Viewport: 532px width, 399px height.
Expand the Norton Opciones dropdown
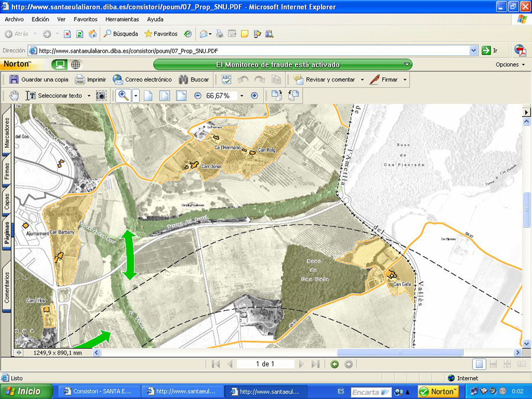click(x=510, y=64)
